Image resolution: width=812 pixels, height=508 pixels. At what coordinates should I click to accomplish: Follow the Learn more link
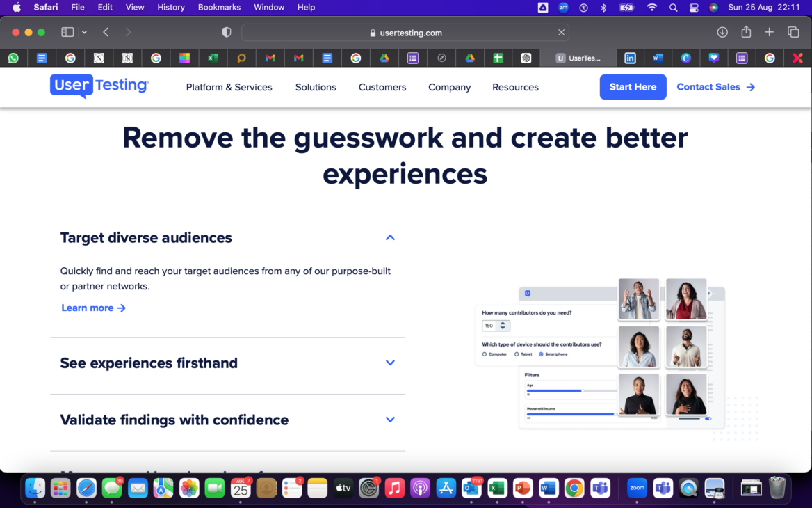pos(93,308)
